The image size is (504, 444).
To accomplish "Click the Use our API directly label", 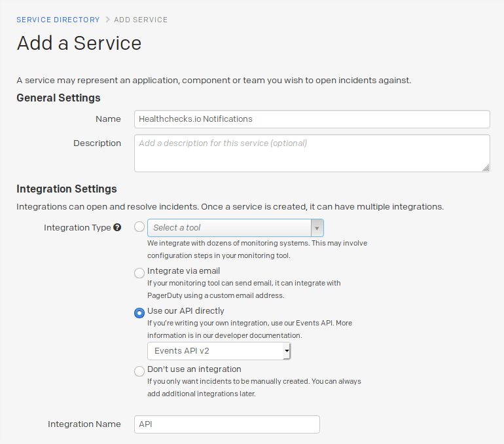I will point(186,311).
